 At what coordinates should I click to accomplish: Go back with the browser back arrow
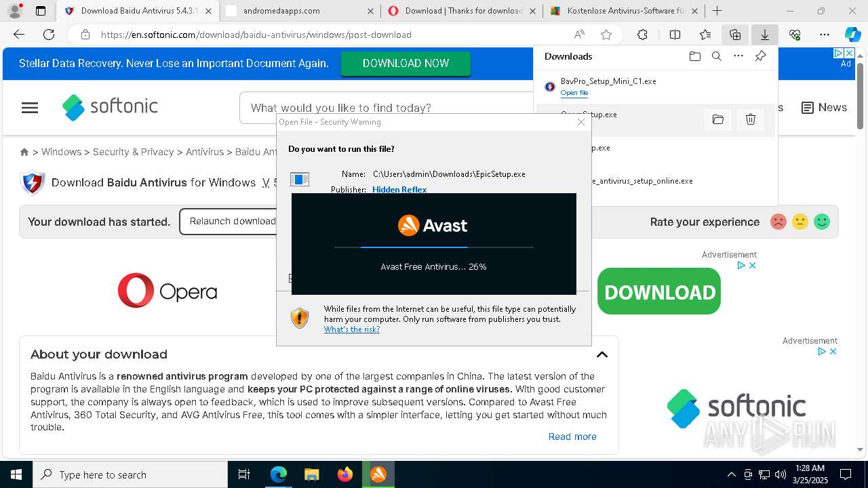(19, 35)
